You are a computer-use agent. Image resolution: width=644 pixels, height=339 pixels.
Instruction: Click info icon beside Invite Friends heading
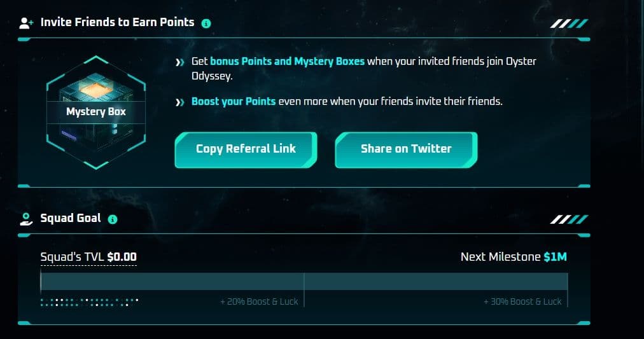(x=206, y=24)
